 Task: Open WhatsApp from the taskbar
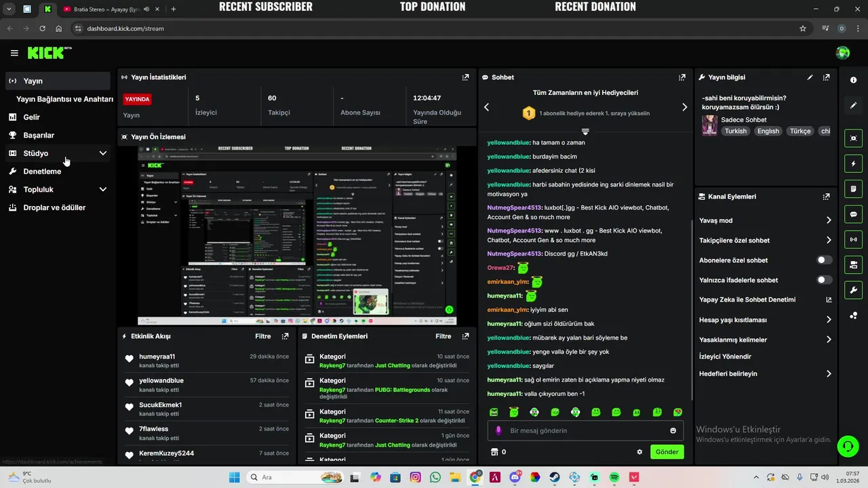click(435, 477)
